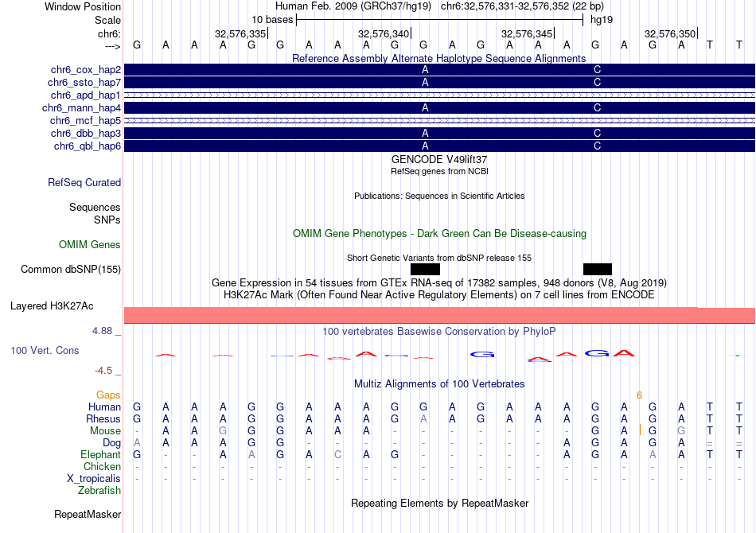Select the Mouse species label
Image resolution: width=756 pixels, height=533 pixels.
(105, 431)
